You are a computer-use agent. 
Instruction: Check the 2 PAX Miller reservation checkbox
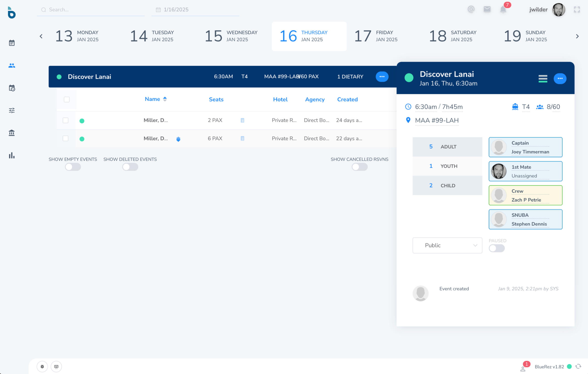tap(65, 120)
